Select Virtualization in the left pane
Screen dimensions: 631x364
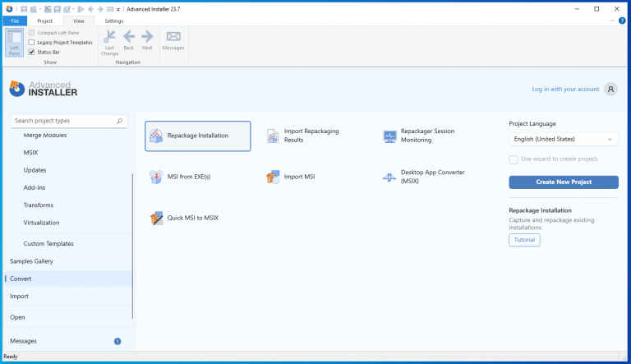point(41,223)
